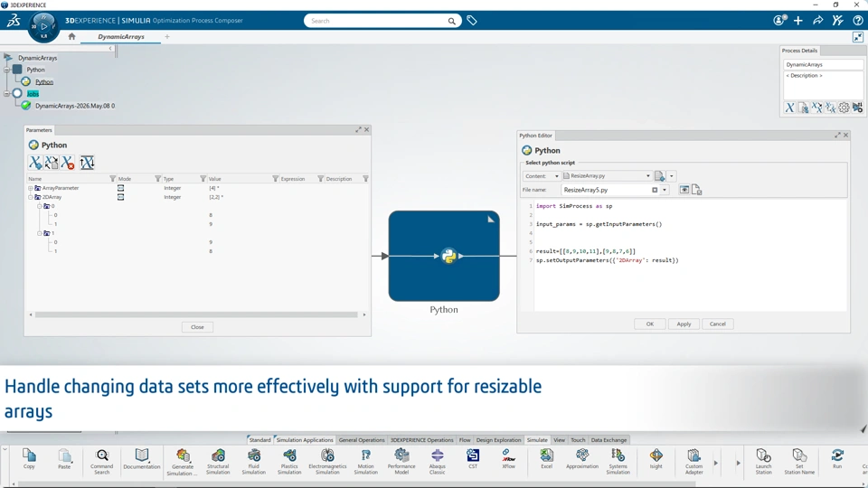Filter the Value column
Image resolution: width=868 pixels, height=488 pixels.
point(275,179)
